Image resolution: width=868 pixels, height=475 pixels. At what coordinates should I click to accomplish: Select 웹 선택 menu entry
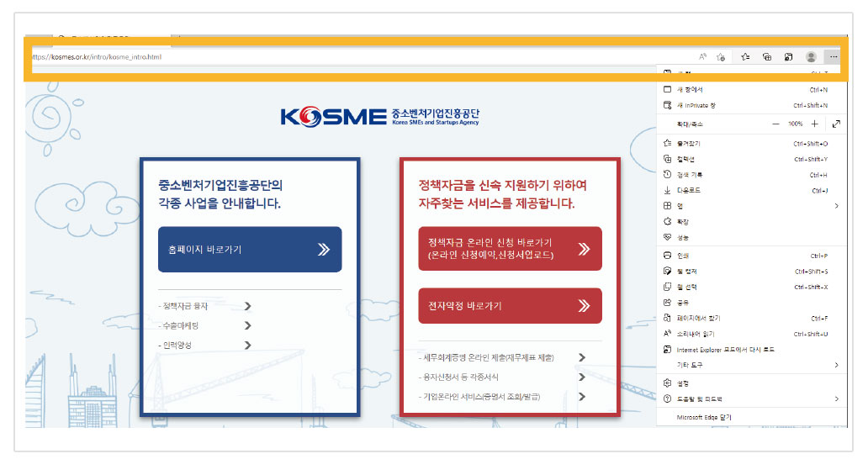pos(752,287)
